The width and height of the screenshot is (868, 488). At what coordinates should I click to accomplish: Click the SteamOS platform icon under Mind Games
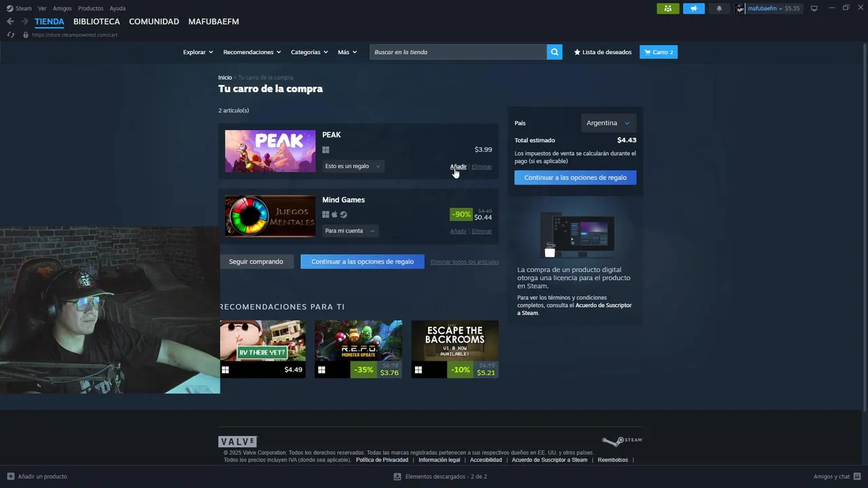pos(343,215)
